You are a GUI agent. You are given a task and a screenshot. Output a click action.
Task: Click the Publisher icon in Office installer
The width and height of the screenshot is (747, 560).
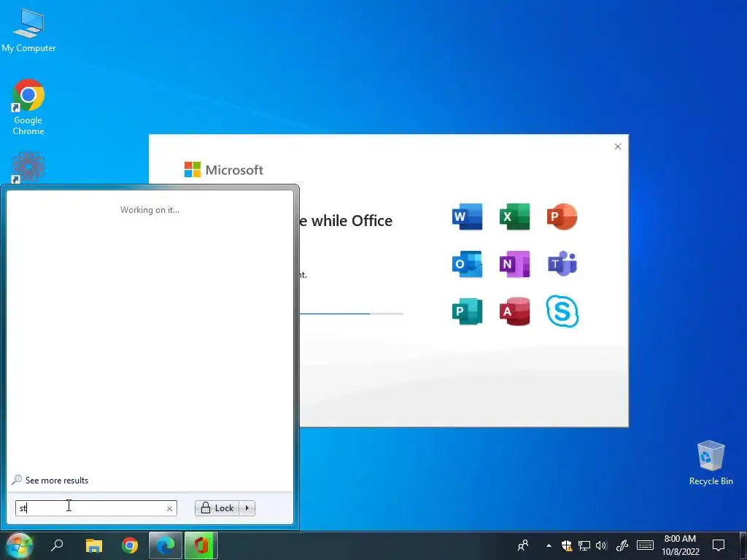467,311
